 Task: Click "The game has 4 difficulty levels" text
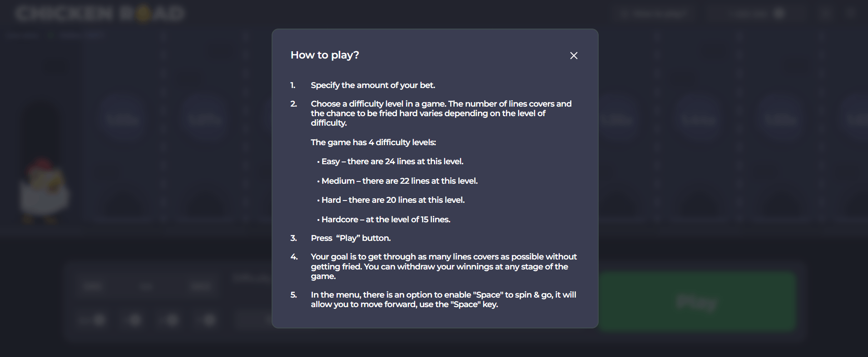point(373,142)
